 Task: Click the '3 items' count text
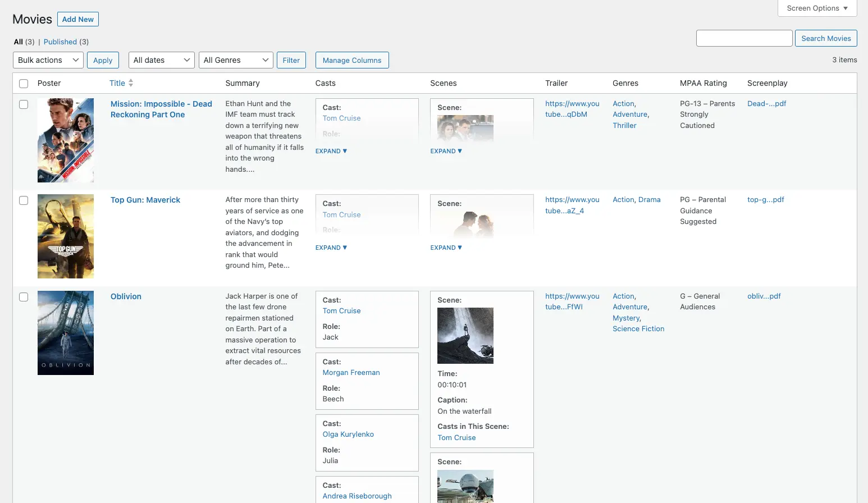tap(844, 60)
